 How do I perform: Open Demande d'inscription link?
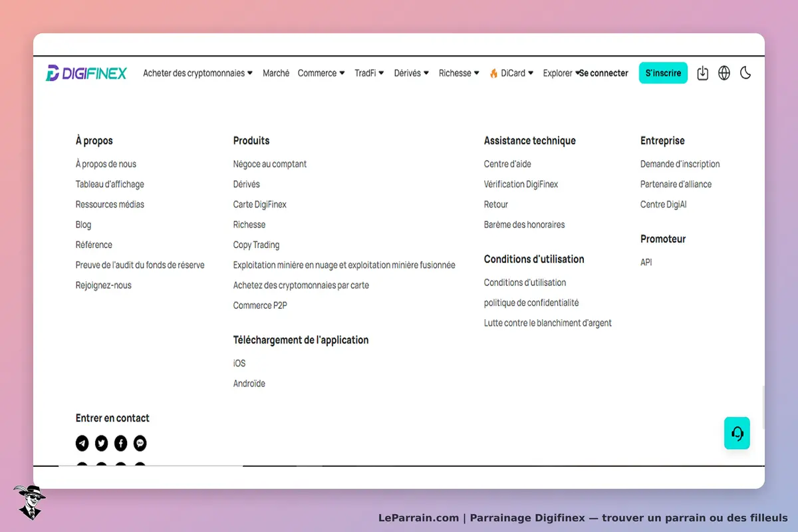[x=680, y=164]
